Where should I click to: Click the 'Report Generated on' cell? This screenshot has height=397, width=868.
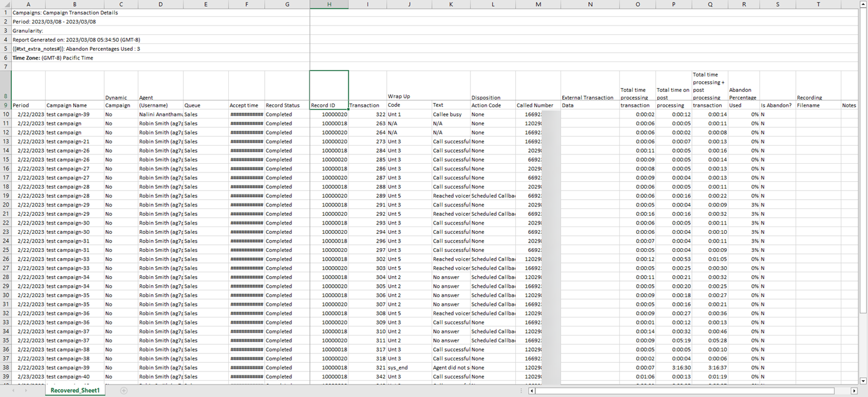(x=161, y=40)
